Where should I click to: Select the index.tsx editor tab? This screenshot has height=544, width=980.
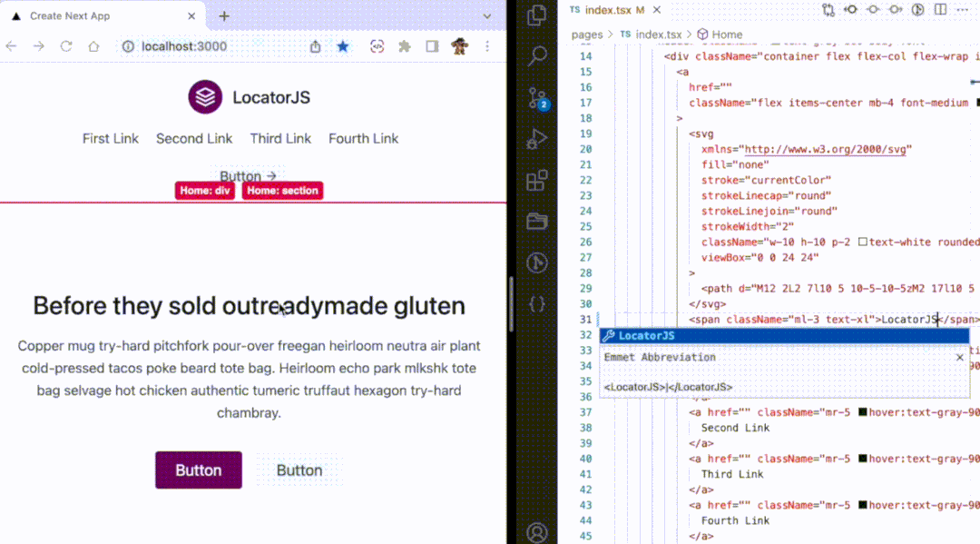(606, 10)
